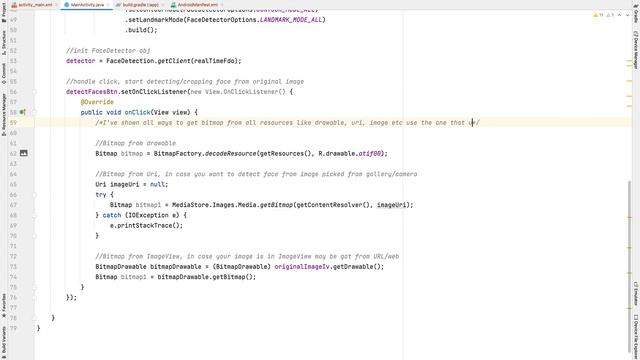The height and width of the screenshot is (360, 640).
Task: Click the override gutter icon on line 58
Action: pyautogui.click(x=23, y=112)
